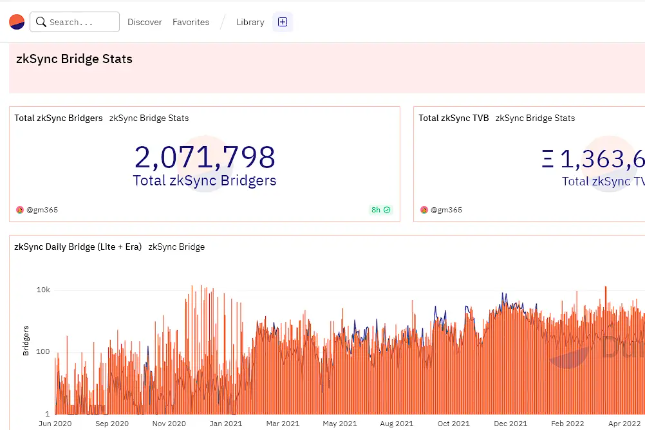This screenshot has height=430, width=645.
Task: Open zkSync Bridge Stats link in TVB card
Action: (x=535, y=118)
